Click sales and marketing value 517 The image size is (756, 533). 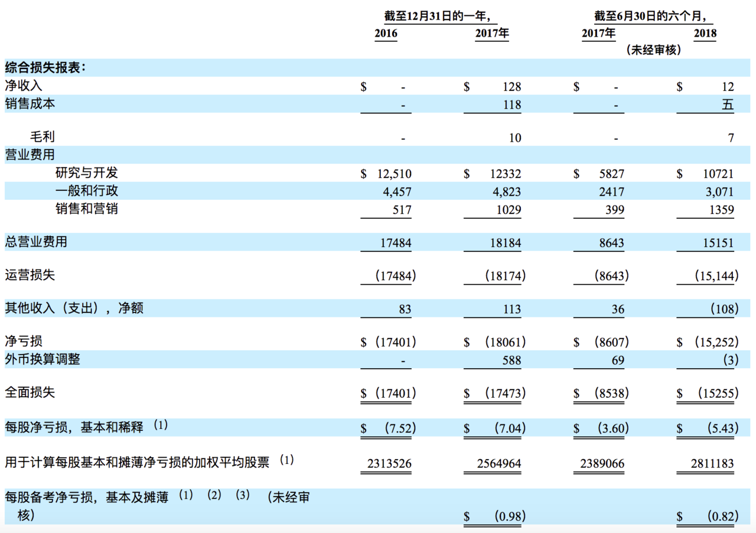402,210
